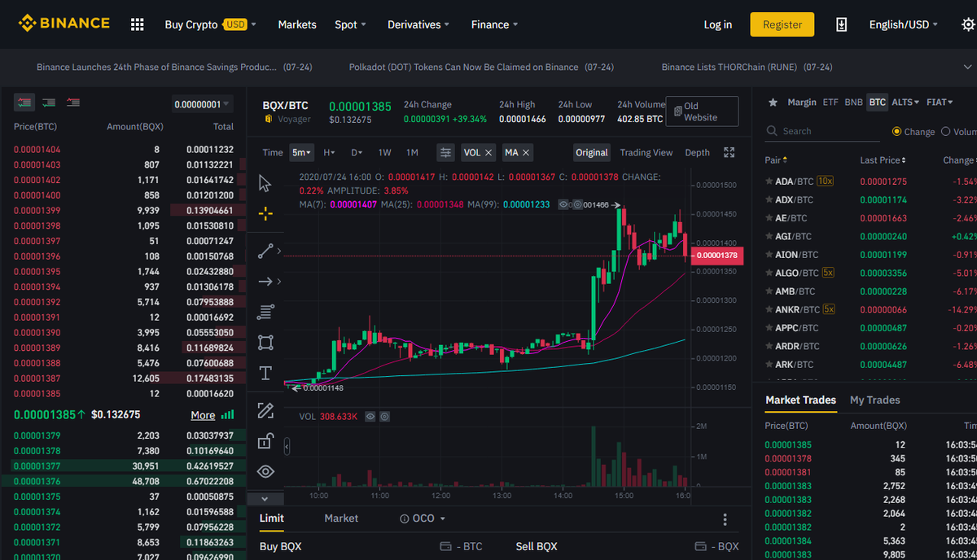Open MA indicator settings gear on chart
This screenshot has width=977, height=560.
[576, 205]
